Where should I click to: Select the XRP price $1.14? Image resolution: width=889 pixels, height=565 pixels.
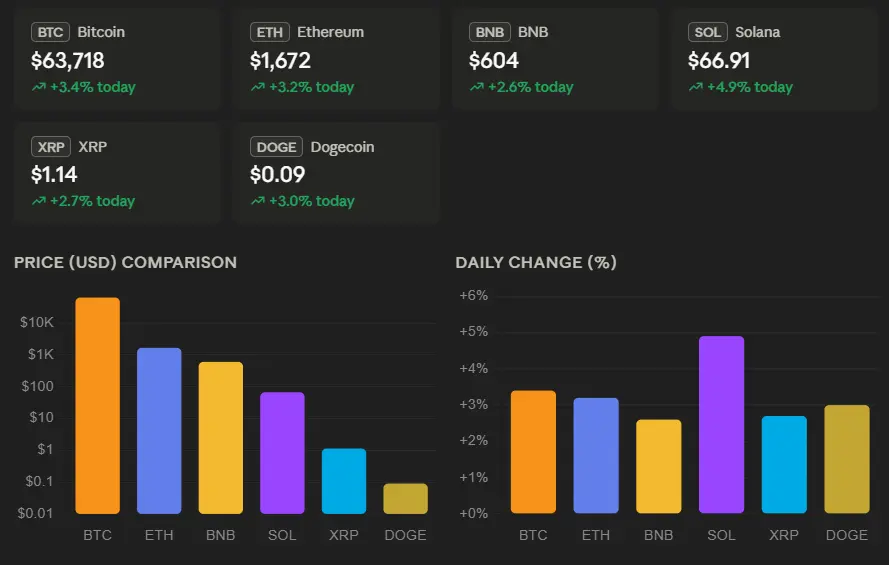pyautogui.click(x=54, y=175)
